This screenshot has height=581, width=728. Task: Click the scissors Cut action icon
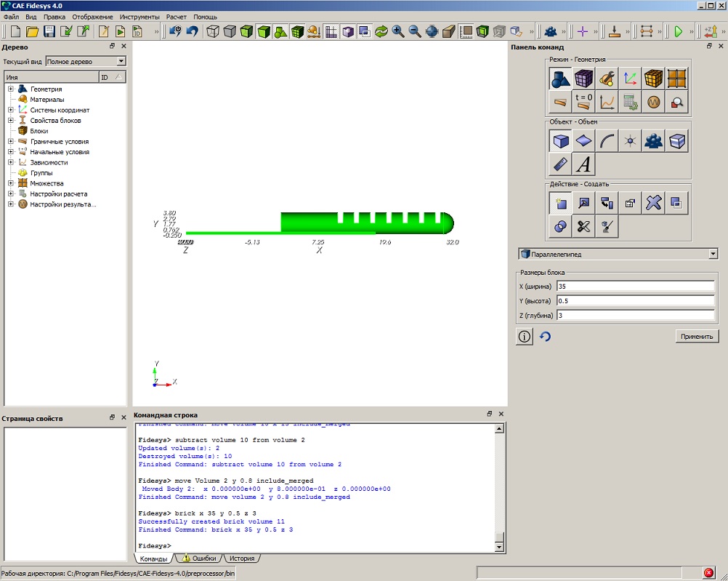point(583,226)
